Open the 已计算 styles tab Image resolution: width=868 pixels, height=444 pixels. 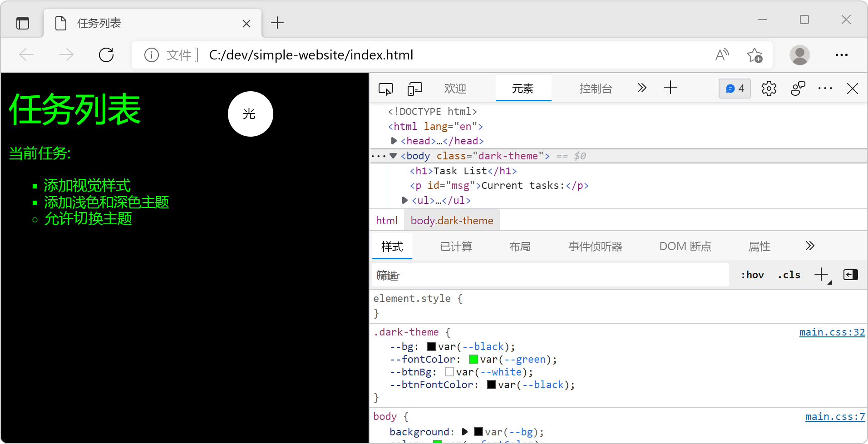coord(456,246)
